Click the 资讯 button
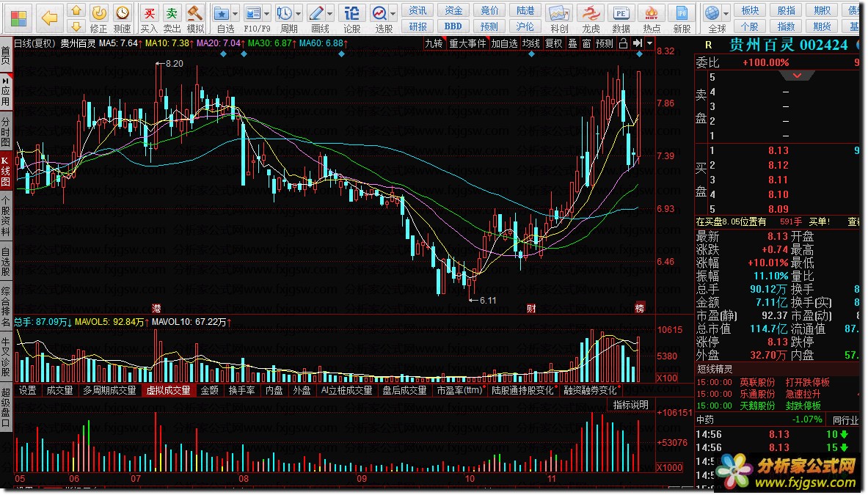The image size is (868, 495). [x=418, y=10]
